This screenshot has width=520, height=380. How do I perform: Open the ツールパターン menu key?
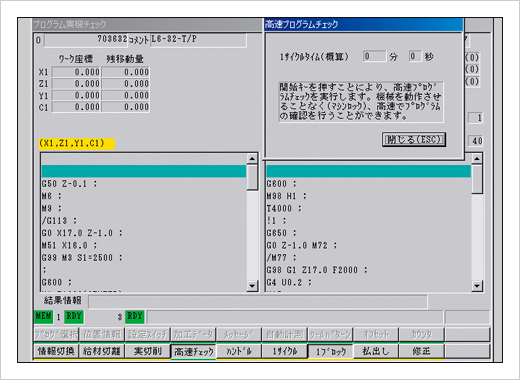(x=330, y=334)
